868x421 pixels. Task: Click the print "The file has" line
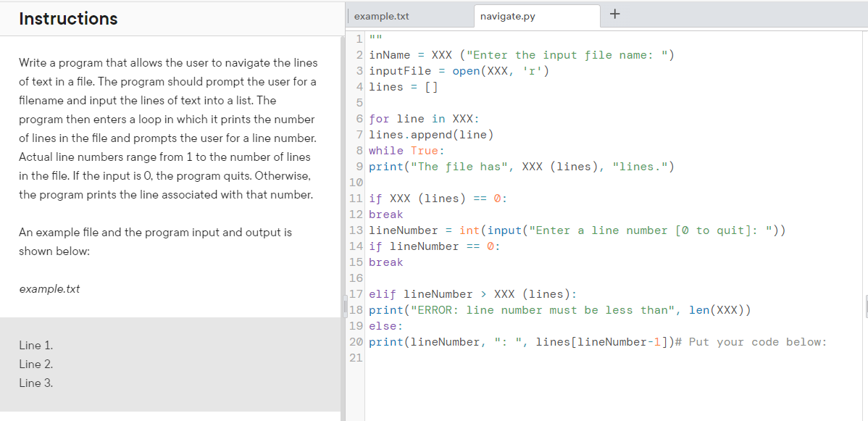[x=521, y=167]
